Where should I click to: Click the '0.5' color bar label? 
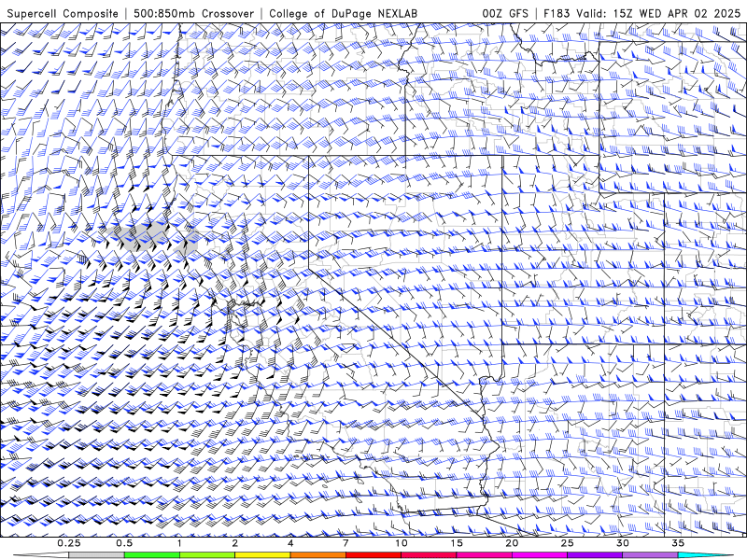[124, 543]
